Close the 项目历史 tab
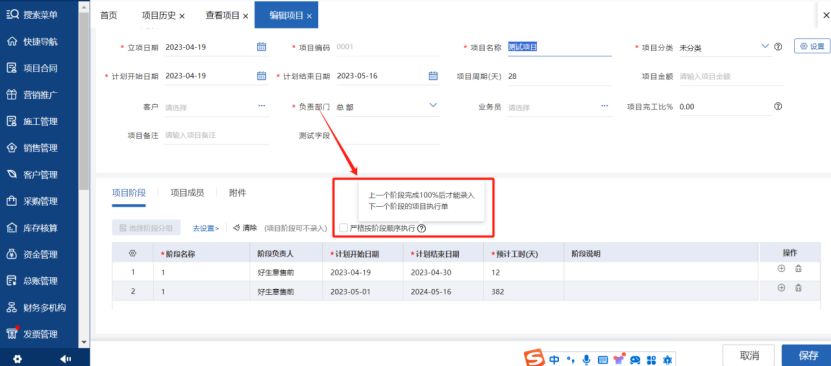 (182, 16)
